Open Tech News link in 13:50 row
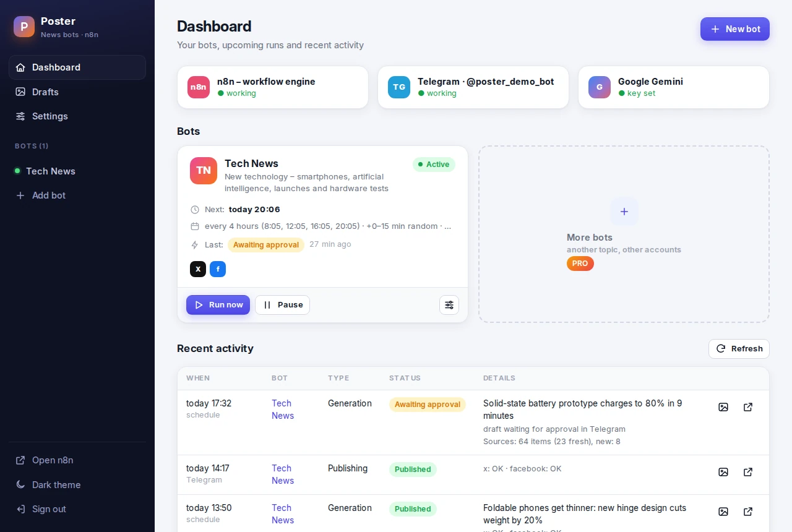 [282, 514]
